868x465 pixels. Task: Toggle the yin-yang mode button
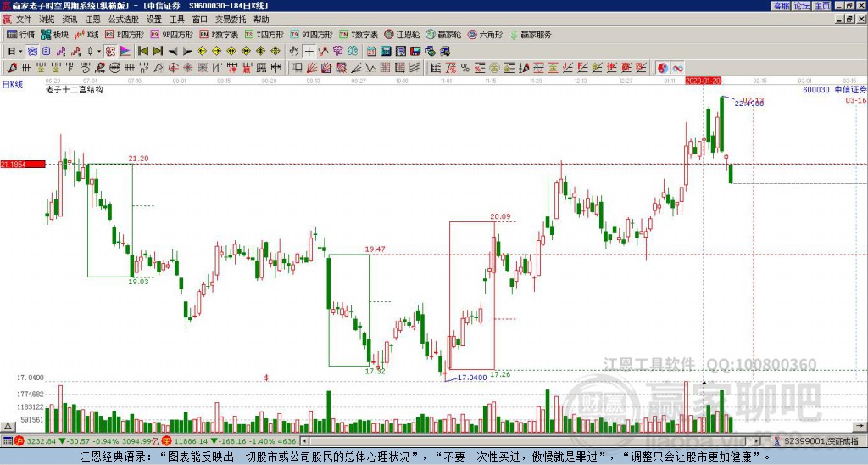[663, 68]
